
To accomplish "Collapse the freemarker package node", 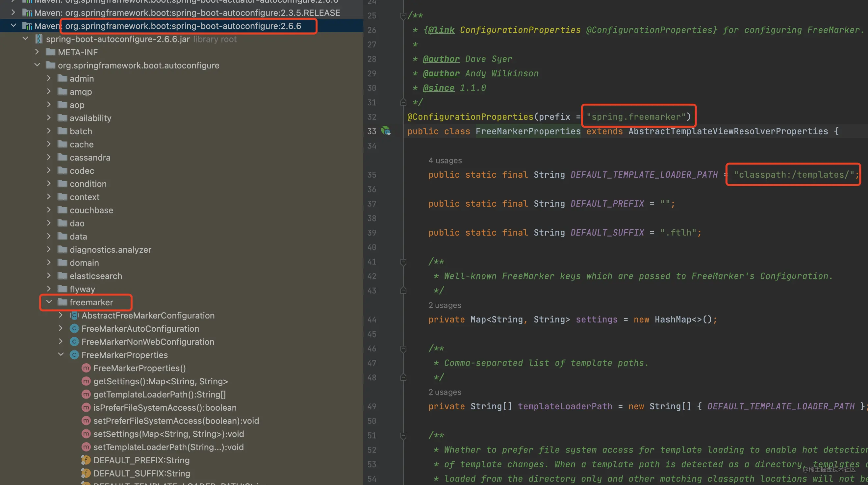I will coord(49,302).
